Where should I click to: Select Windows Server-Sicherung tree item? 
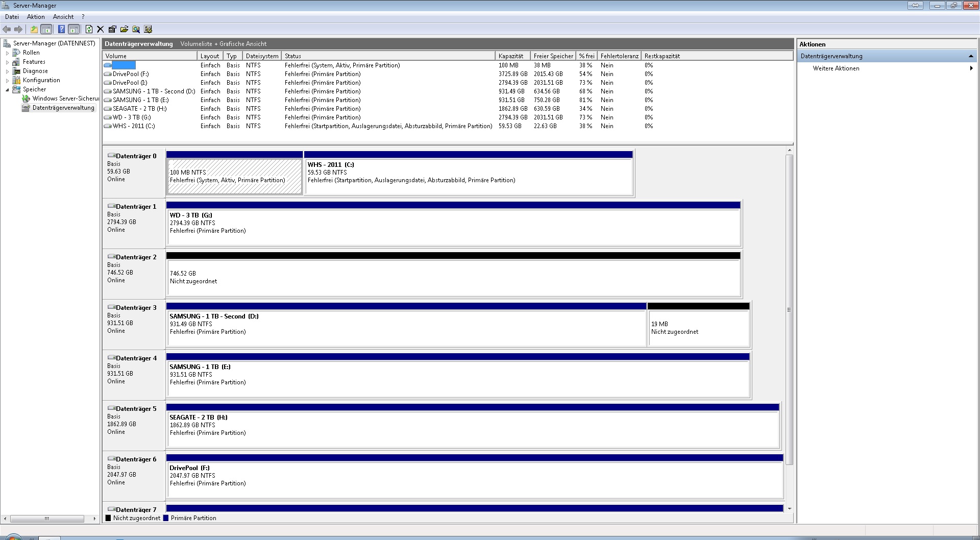tap(65, 99)
